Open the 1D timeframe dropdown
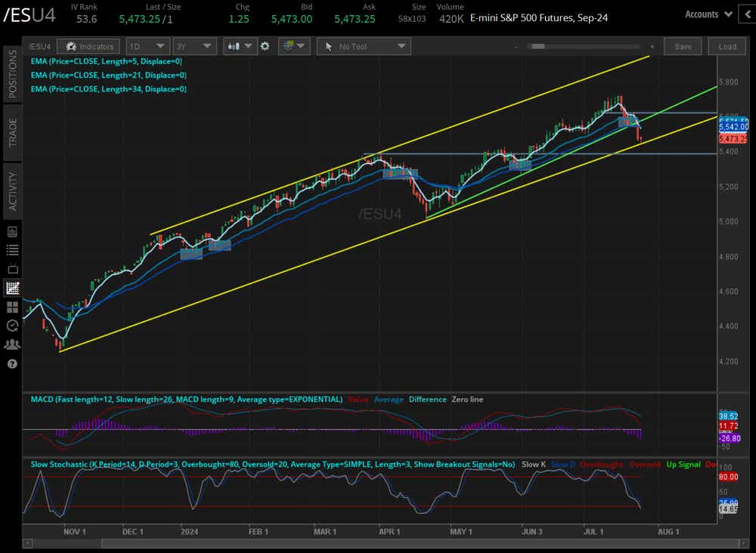The width and height of the screenshot is (756, 553). click(147, 46)
